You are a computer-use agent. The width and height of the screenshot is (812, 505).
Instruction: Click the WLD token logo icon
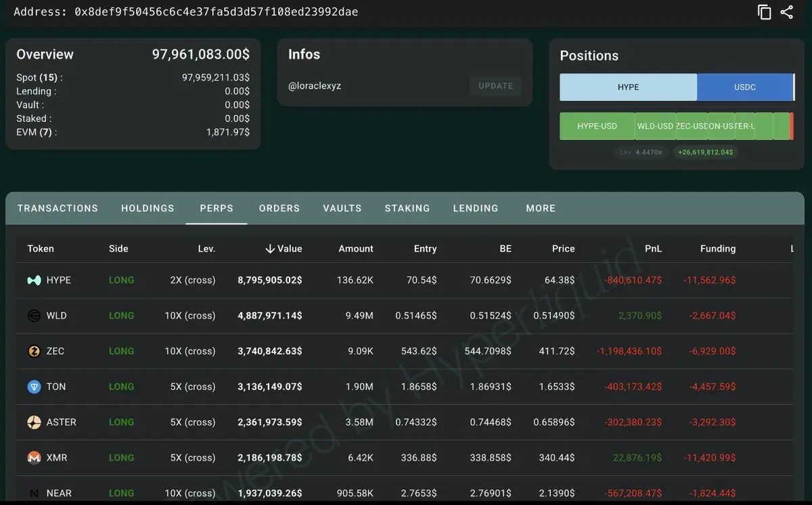click(x=34, y=316)
